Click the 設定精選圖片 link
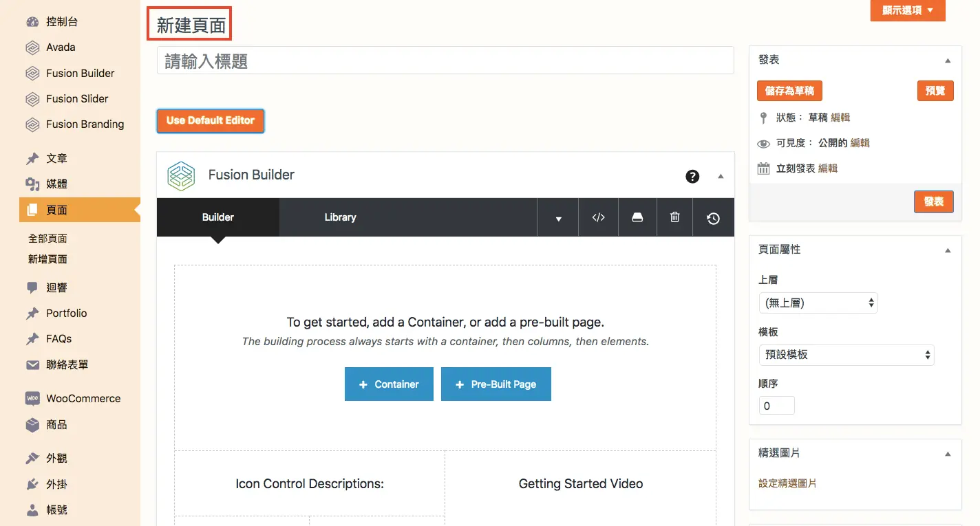This screenshot has width=980, height=526. coord(787,483)
